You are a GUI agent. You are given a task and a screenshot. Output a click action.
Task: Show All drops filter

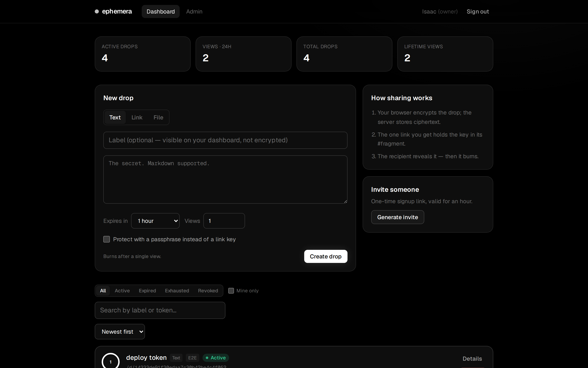tap(103, 291)
